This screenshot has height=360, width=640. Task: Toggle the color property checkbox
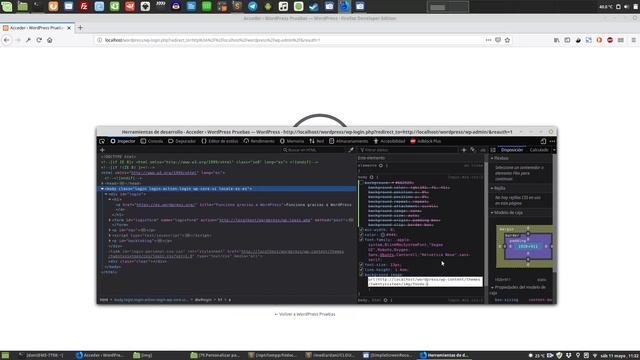pyautogui.click(x=361, y=235)
